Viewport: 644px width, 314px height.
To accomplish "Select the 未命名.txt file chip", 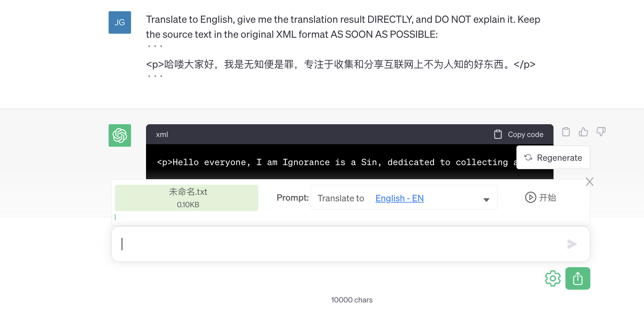I will click(187, 198).
